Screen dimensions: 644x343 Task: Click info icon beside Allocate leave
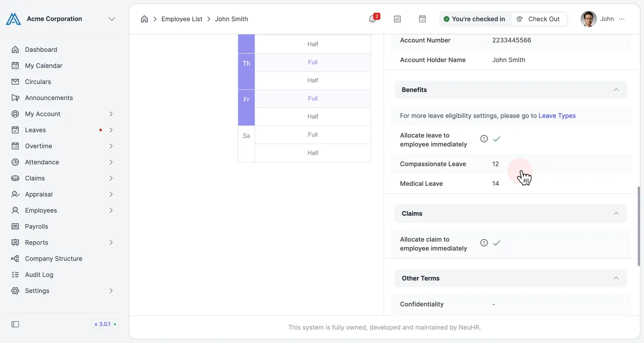(x=484, y=139)
